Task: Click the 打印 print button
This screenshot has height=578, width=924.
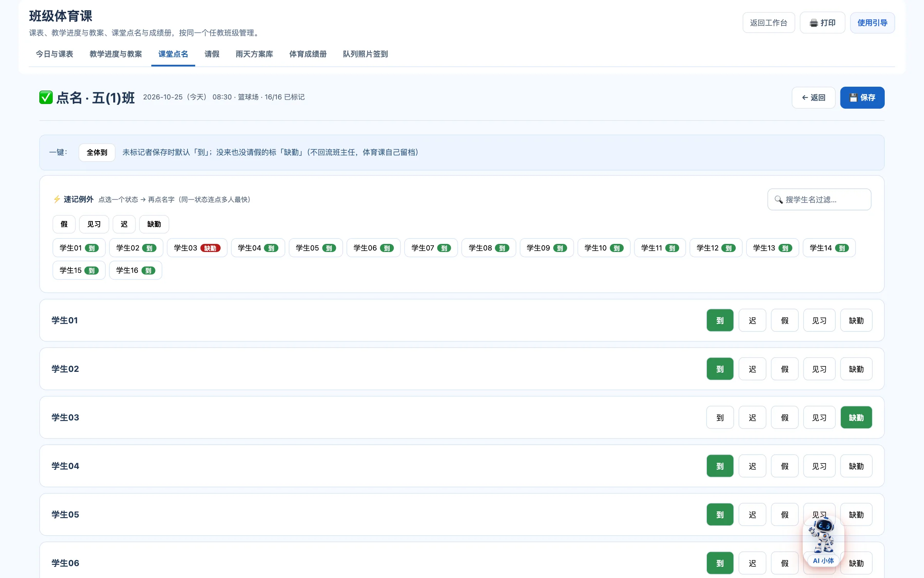Action: (x=822, y=23)
